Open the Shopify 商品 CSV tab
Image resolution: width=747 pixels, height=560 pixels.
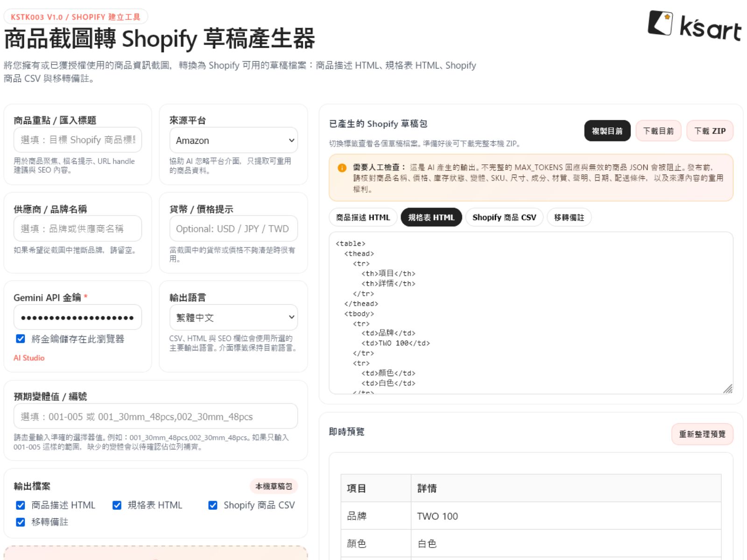504,217
